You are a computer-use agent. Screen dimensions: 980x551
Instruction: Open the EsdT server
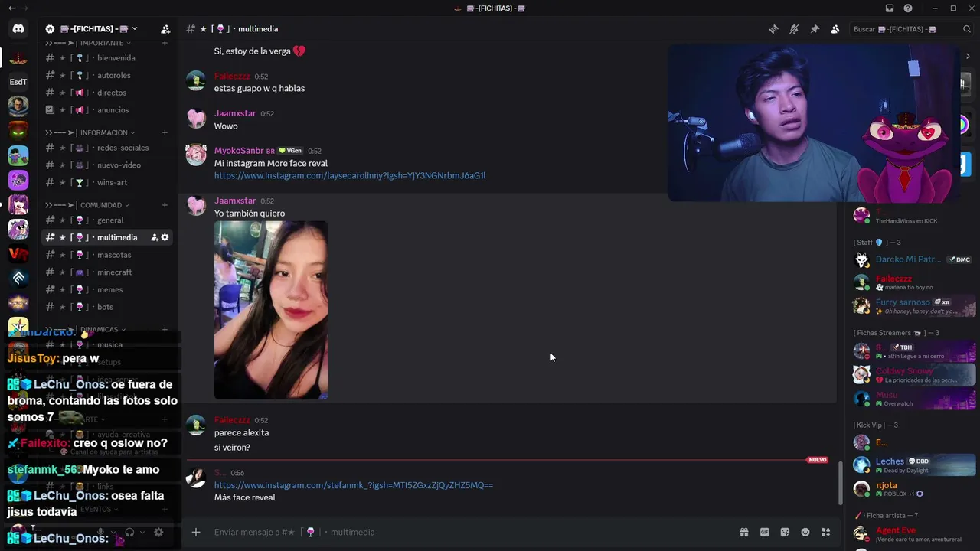(x=18, y=82)
